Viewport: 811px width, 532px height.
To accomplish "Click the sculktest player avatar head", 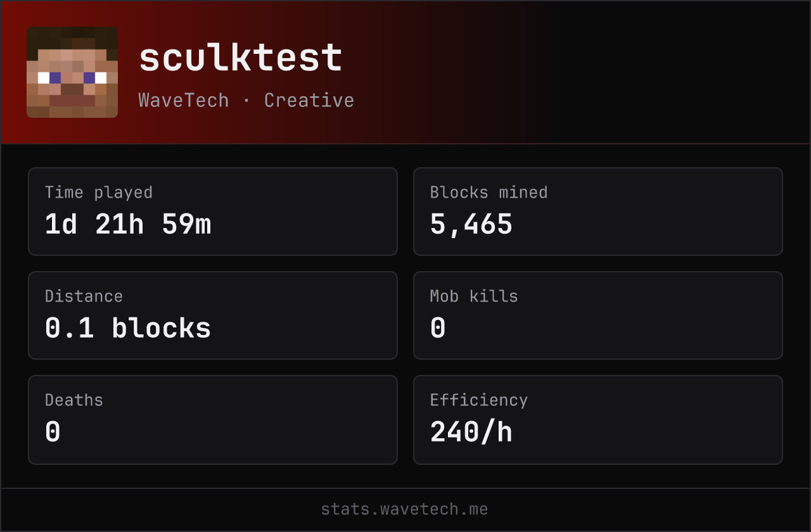I will pos(72,72).
